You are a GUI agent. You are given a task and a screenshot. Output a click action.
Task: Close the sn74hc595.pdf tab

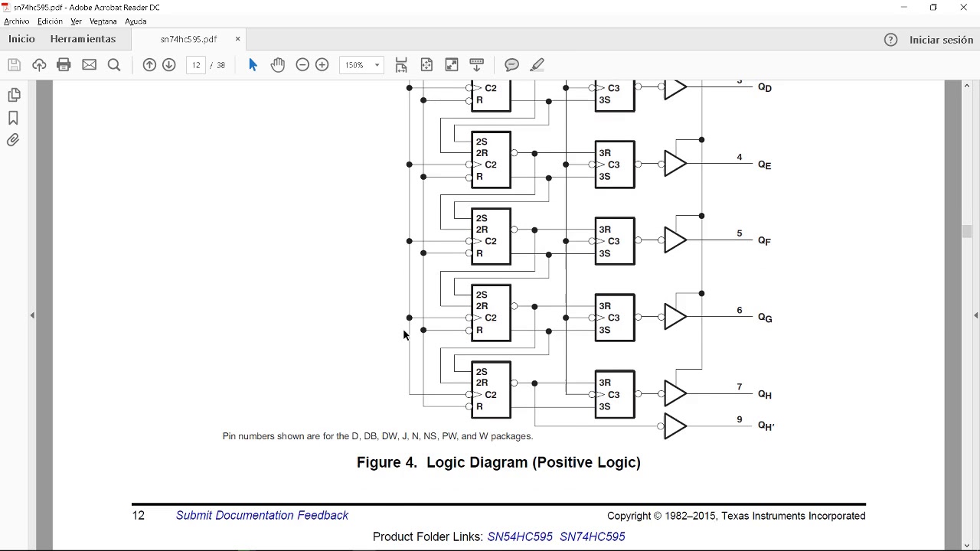(x=237, y=39)
